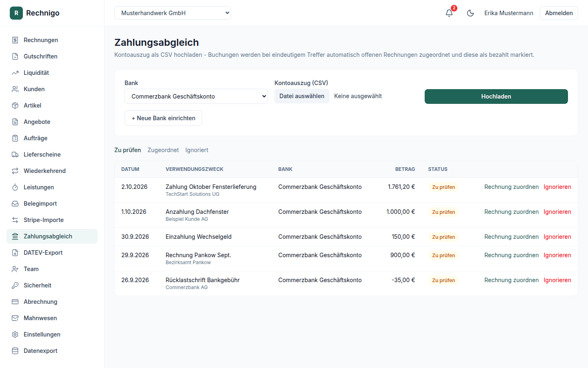Ignore the Rechnung Pankow Sept. booking

tap(557, 255)
